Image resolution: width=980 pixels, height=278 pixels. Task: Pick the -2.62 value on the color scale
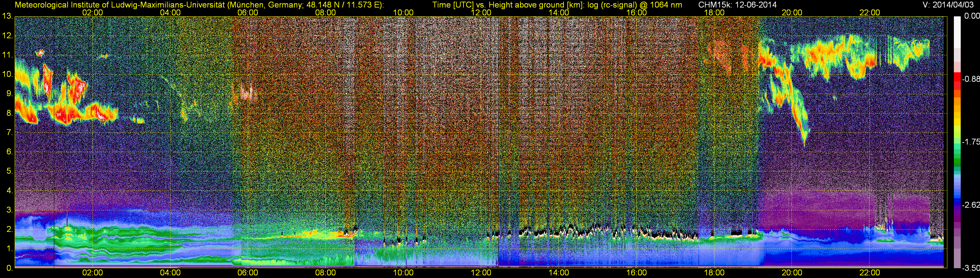971,205
